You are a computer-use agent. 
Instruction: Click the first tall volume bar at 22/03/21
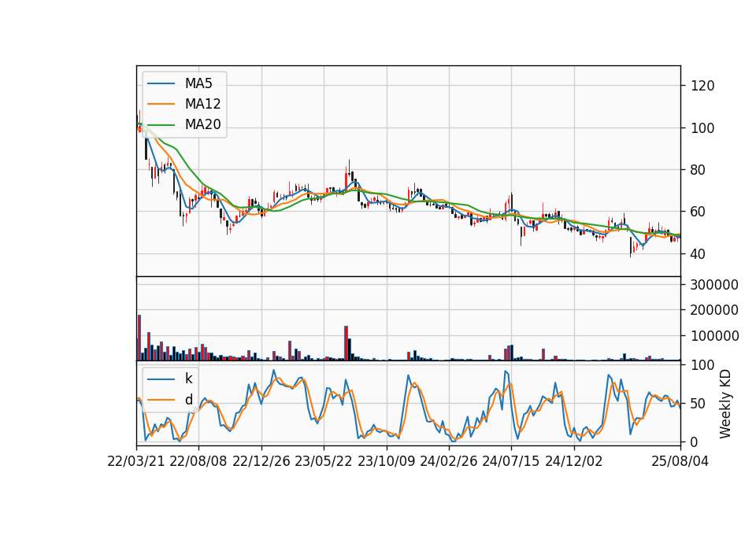pos(139,338)
